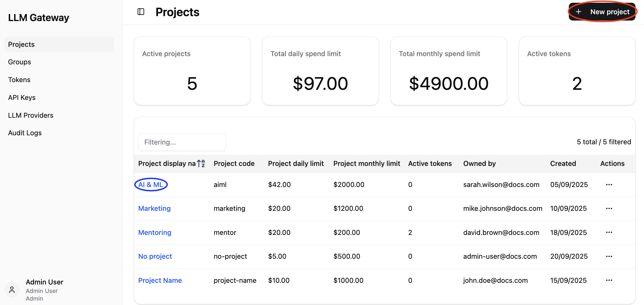This screenshot has width=644, height=305.
Task: Click john.doe@docs.com owner cell
Action: coord(495,280)
